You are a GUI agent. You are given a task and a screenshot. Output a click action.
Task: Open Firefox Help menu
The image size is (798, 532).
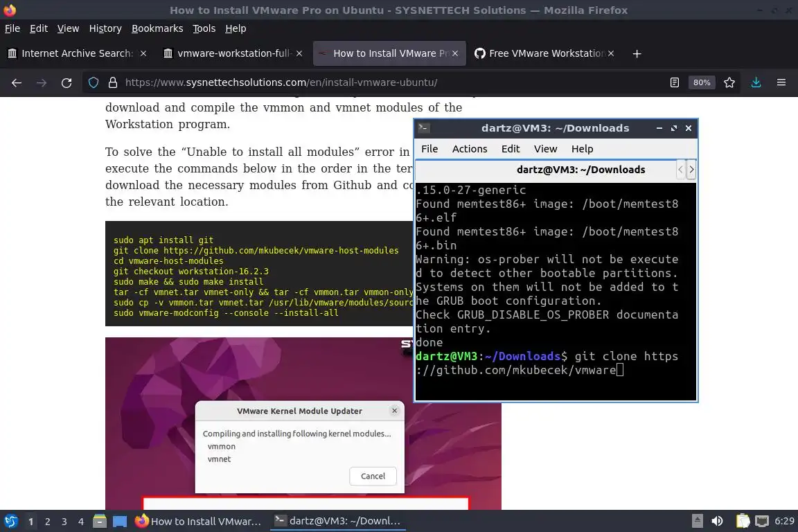[236, 28]
